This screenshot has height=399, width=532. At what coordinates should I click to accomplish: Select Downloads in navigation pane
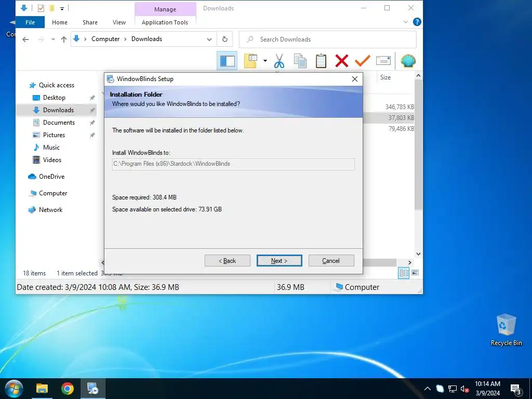pyautogui.click(x=58, y=110)
